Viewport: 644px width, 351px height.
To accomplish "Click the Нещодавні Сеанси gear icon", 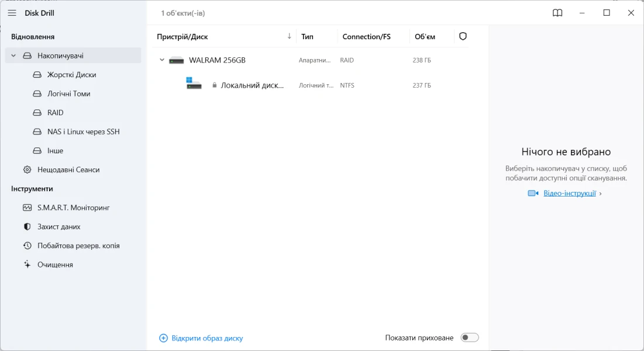I will [x=27, y=170].
